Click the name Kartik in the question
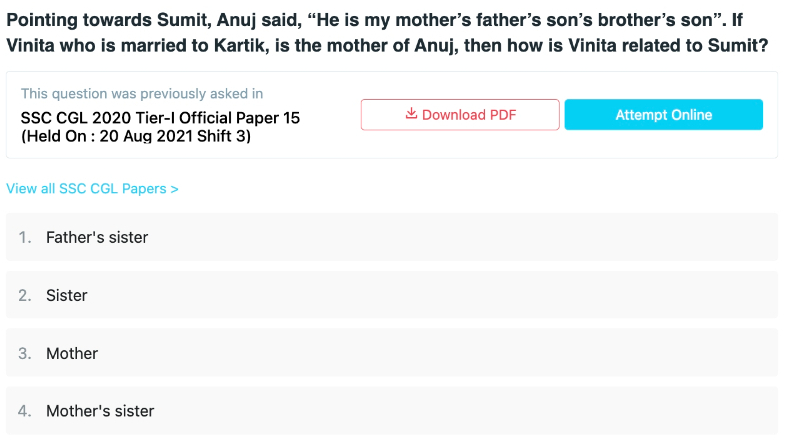 point(239,46)
